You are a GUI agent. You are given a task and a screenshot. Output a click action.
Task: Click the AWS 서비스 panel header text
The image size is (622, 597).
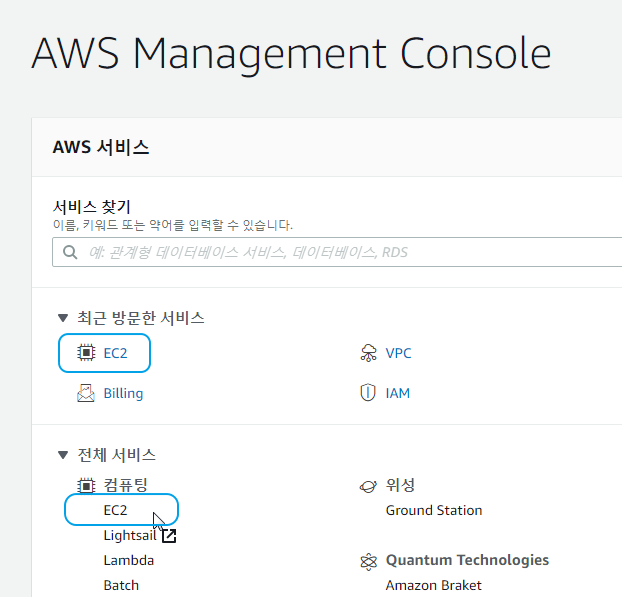[101, 147]
